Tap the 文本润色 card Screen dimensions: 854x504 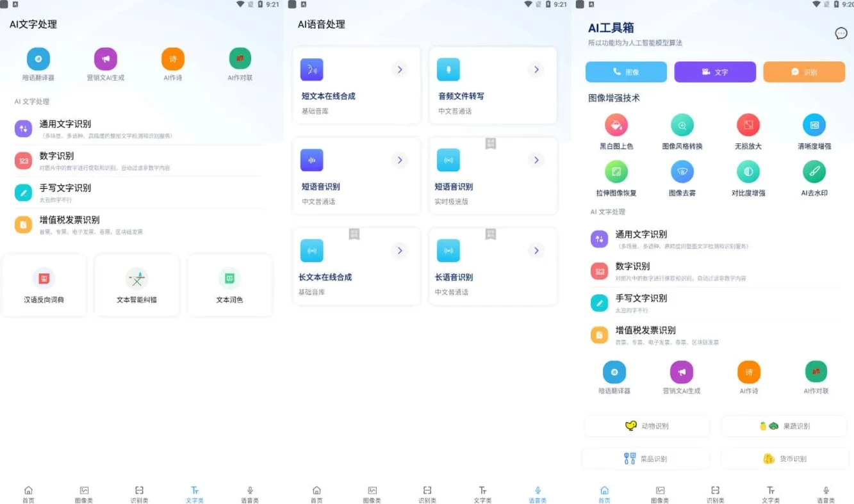(229, 286)
